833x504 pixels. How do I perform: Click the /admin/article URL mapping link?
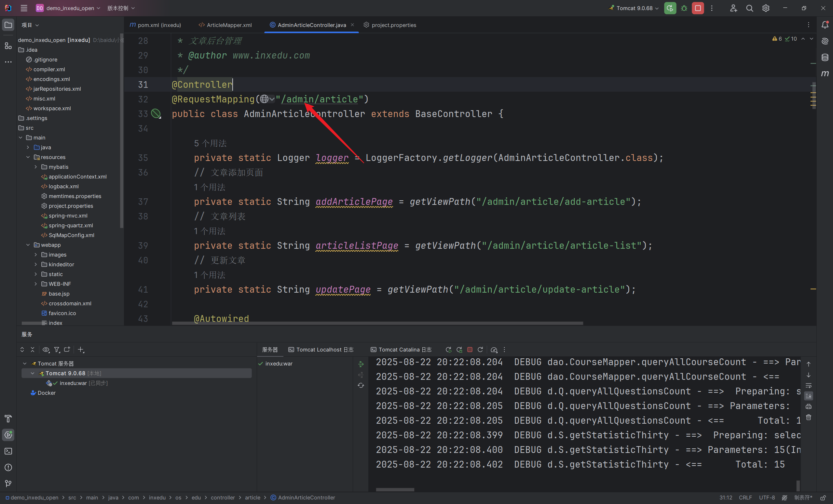319,99
